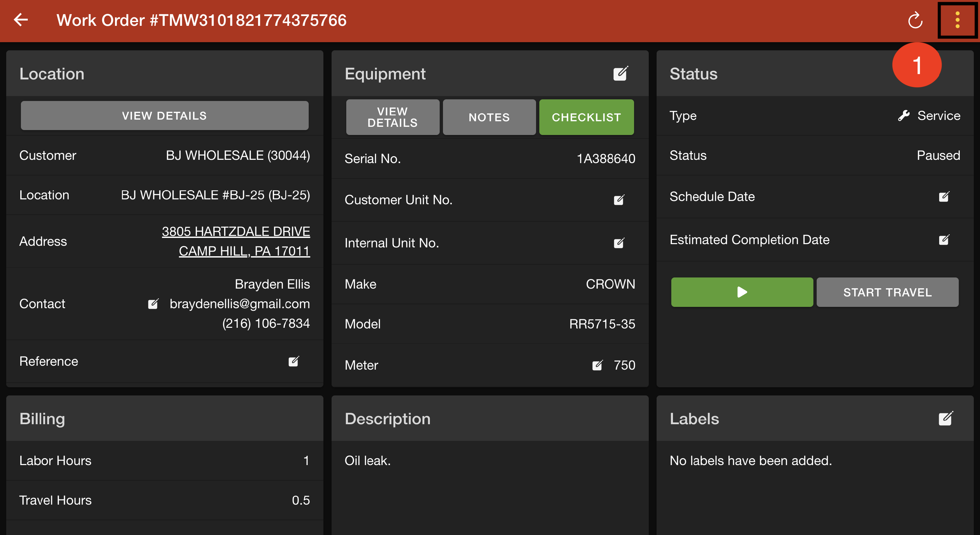Click View Details under Location
Image resolution: width=980 pixels, height=535 pixels.
coord(164,116)
